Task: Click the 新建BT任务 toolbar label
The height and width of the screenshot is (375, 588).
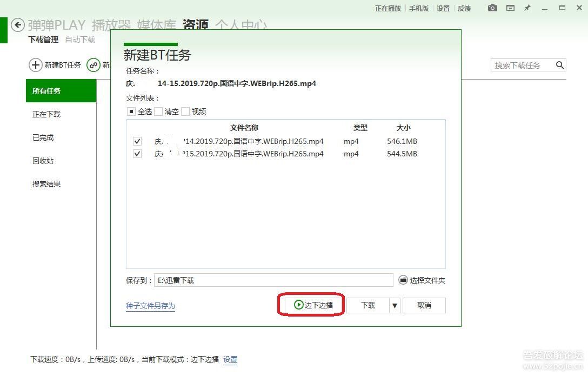Action: coord(63,65)
